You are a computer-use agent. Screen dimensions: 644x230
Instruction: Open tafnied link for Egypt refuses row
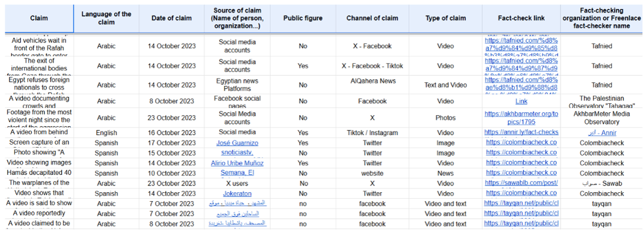coord(521,85)
